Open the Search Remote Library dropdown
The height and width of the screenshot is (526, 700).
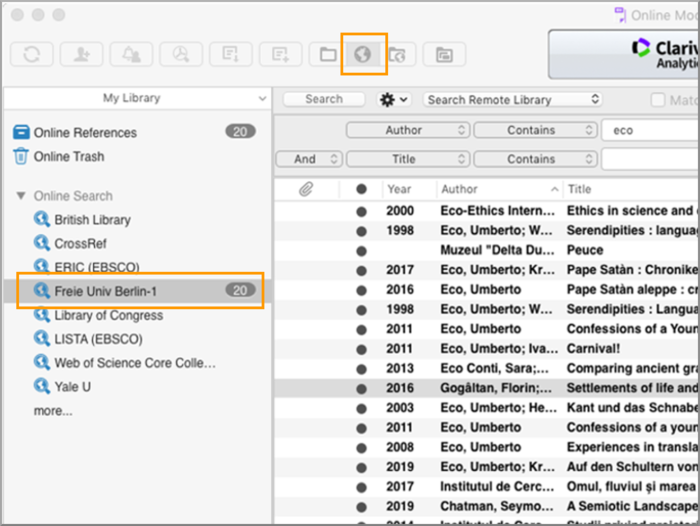(x=512, y=100)
